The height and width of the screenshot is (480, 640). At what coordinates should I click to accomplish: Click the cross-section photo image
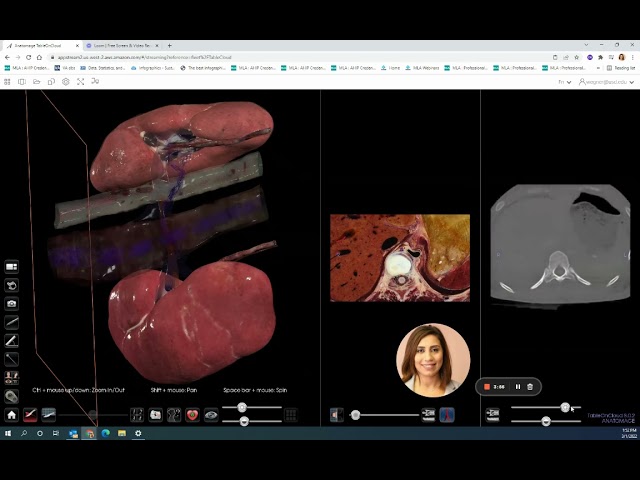click(400, 258)
